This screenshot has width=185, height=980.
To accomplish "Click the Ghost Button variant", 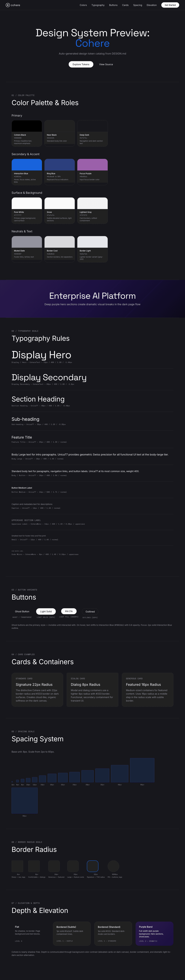I will pos(22,611).
